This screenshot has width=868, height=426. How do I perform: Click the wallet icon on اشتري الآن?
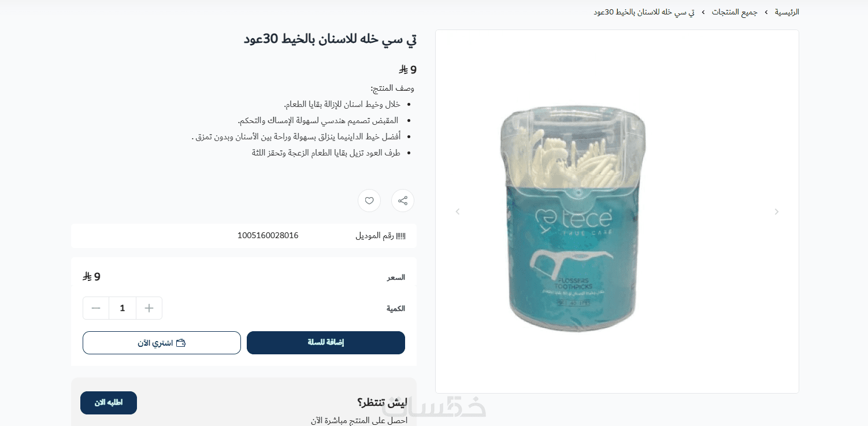click(x=181, y=343)
